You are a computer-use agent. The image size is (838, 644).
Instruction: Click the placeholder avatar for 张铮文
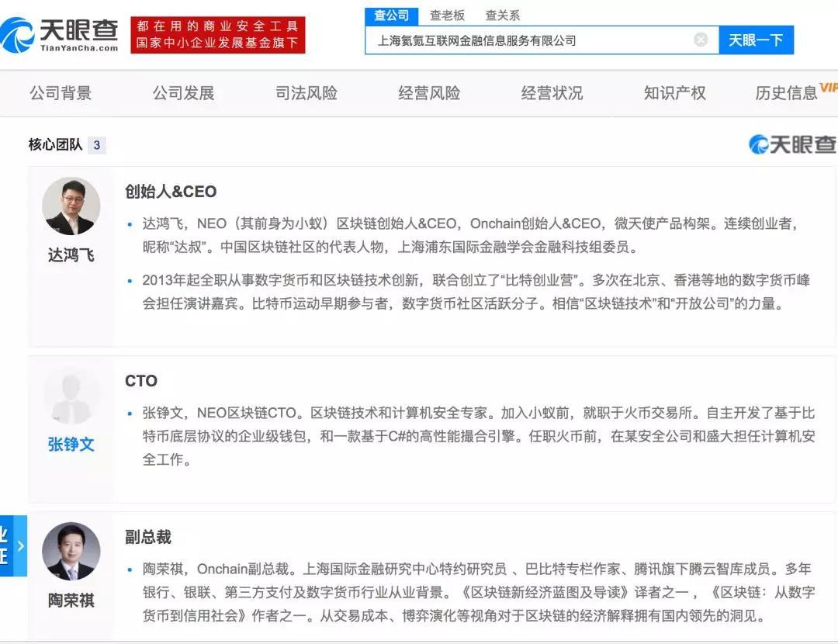(71, 396)
